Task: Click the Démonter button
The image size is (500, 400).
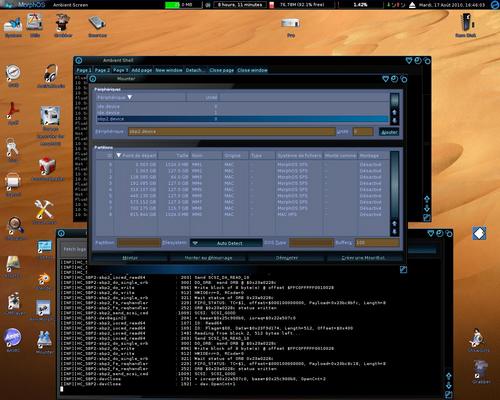Action: pos(287,258)
